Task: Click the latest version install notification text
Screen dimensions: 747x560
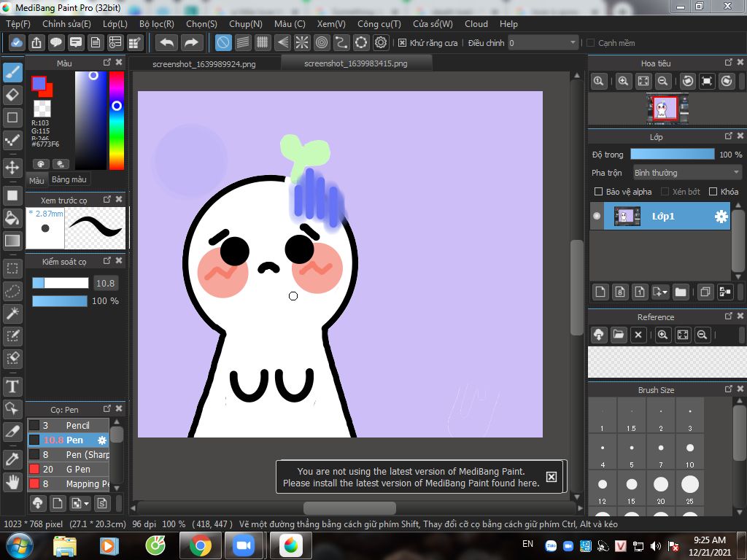Action: [x=411, y=477]
